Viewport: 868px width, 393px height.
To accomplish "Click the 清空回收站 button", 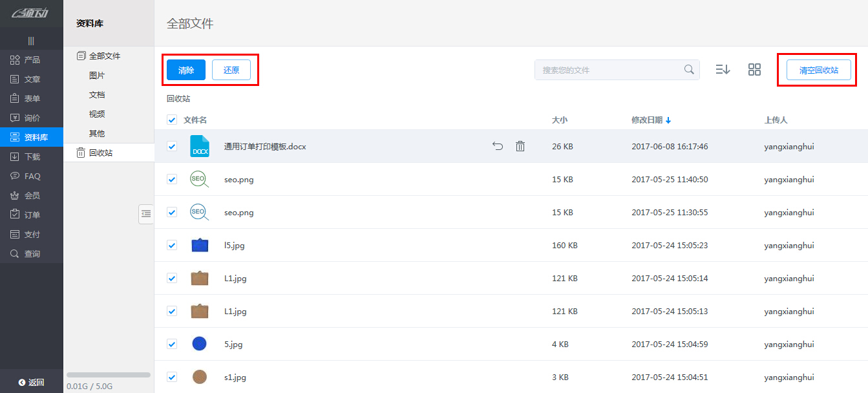I will click(x=818, y=70).
